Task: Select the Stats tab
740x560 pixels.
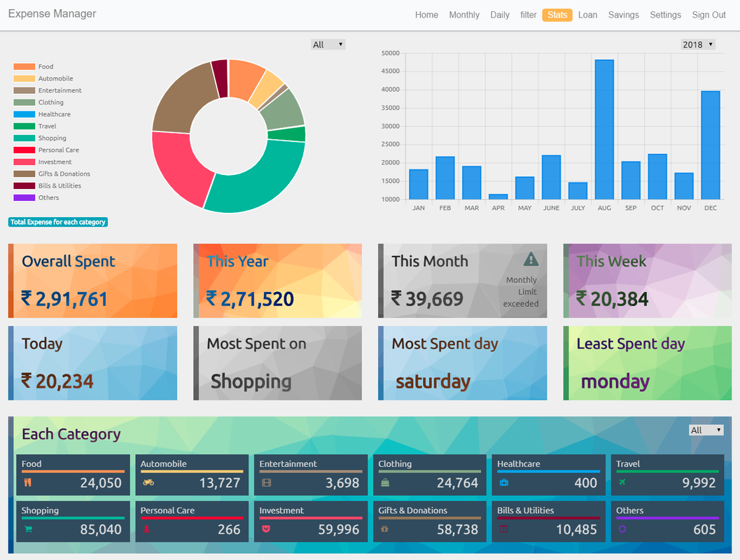Action: pos(557,15)
